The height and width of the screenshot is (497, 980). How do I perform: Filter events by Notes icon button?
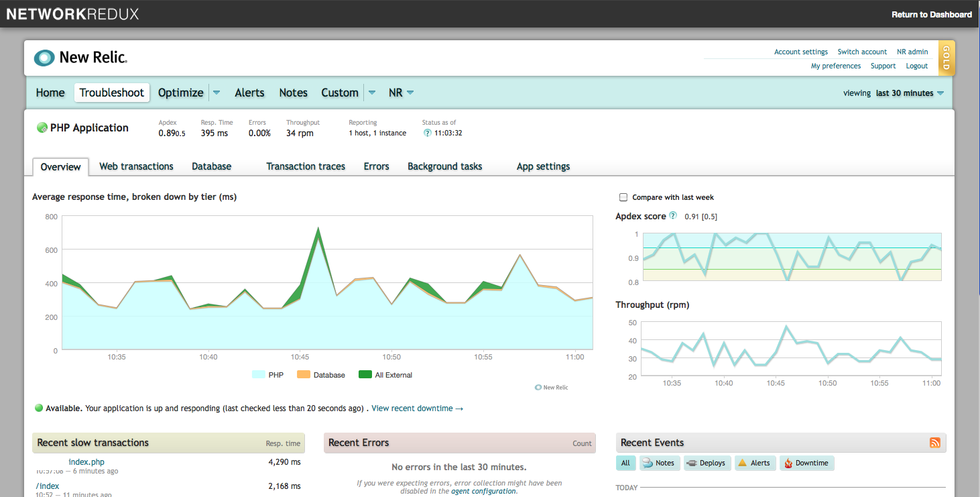tap(659, 463)
